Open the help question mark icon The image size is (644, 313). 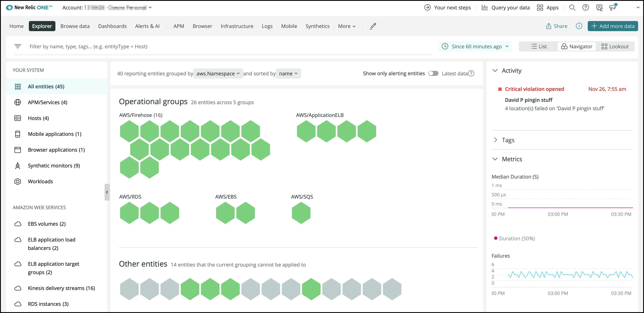click(586, 8)
